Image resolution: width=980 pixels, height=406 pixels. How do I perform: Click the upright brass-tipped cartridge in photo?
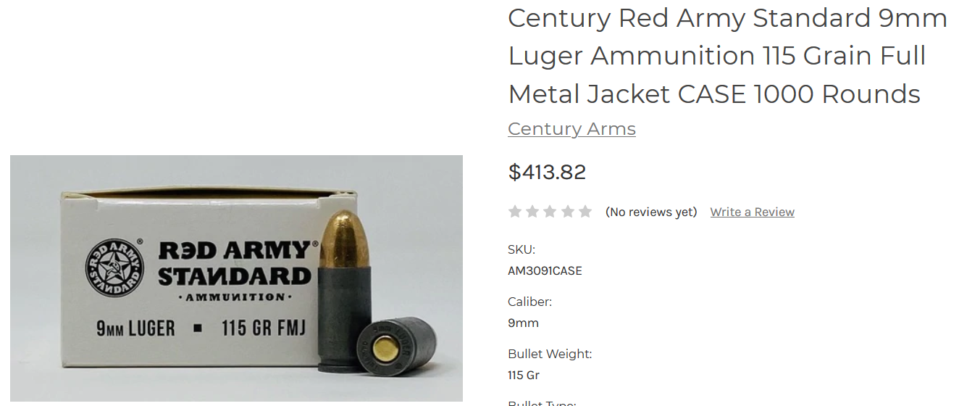coord(344,291)
